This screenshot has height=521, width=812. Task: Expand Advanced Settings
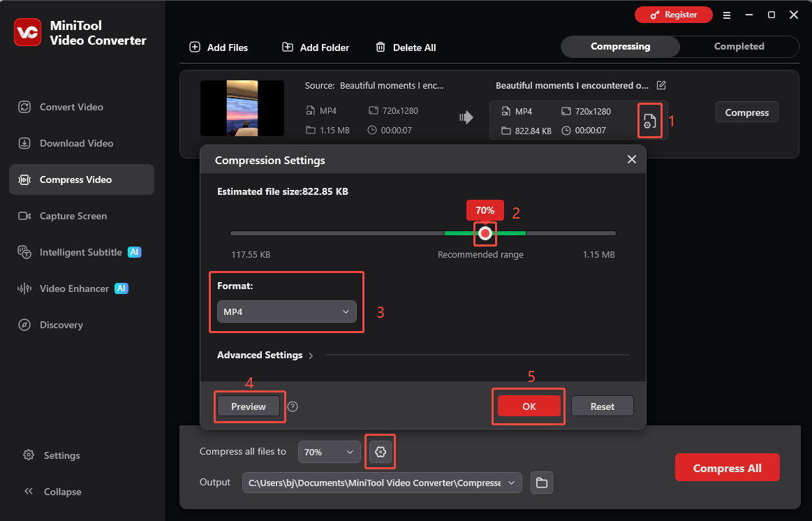click(x=265, y=355)
